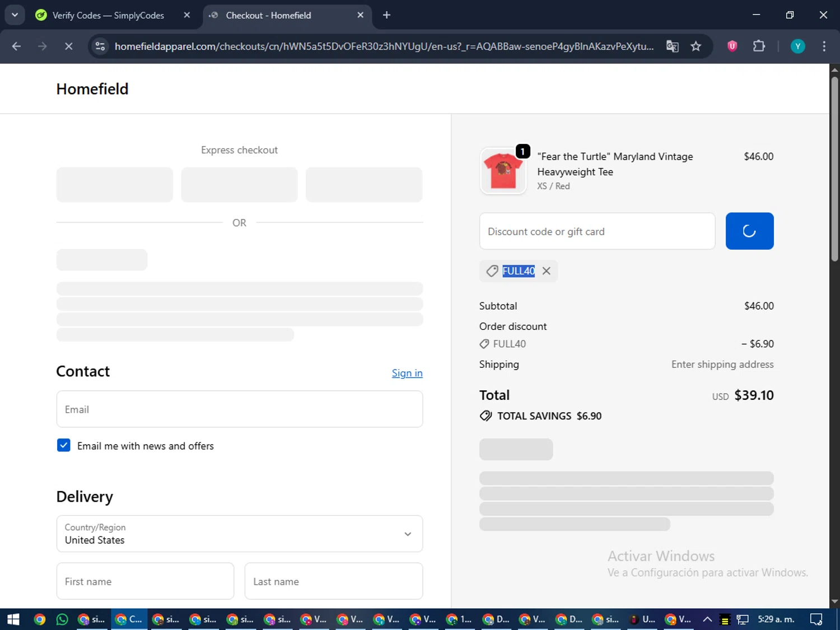Click the Sign in link

pyautogui.click(x=407, y=373)
